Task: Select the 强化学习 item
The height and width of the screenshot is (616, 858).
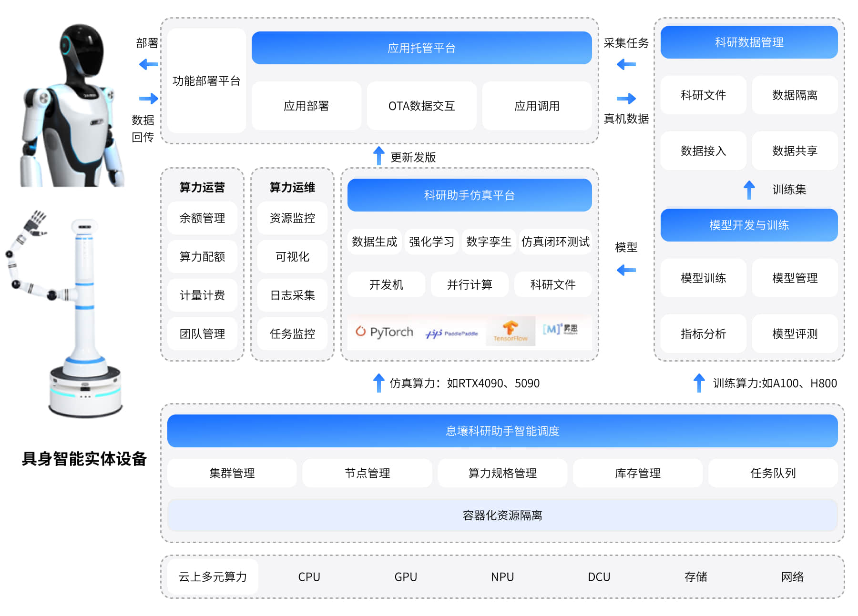Action: tap(431, 242)
